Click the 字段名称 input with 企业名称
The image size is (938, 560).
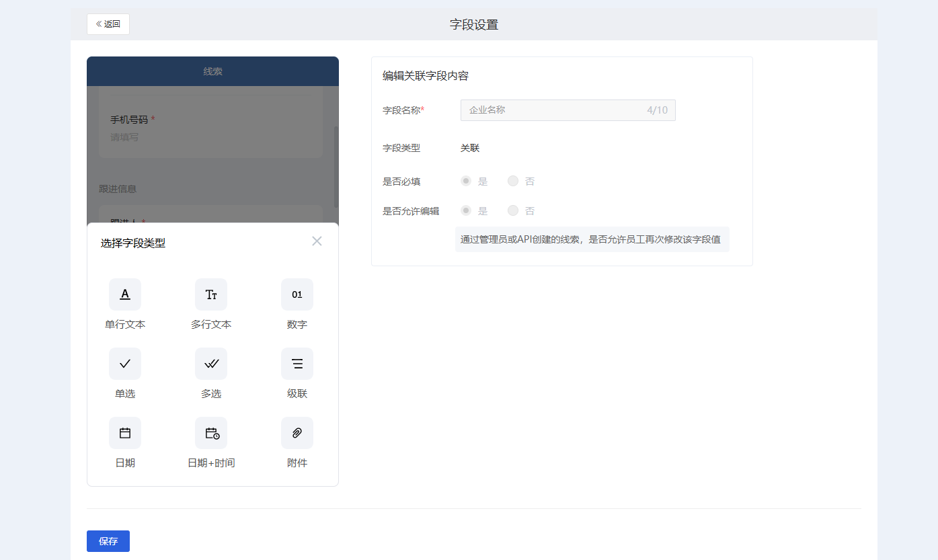coord(568,110)
